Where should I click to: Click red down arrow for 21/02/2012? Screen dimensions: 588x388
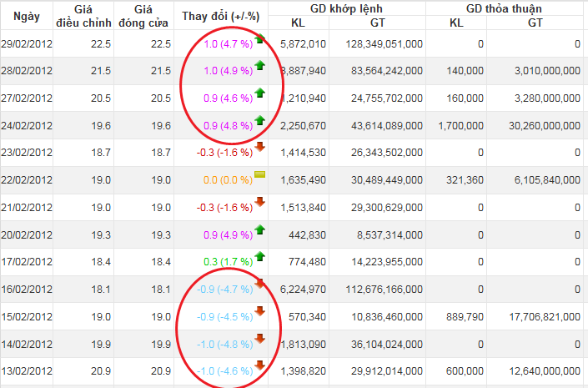pyautogui.click(x=260, y=202)
